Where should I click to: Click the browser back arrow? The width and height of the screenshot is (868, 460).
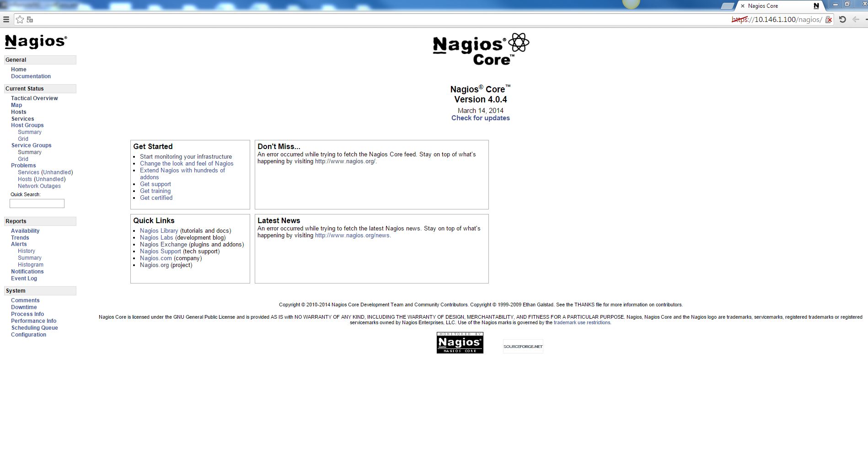pyautogui.click(x=856, y=20)
